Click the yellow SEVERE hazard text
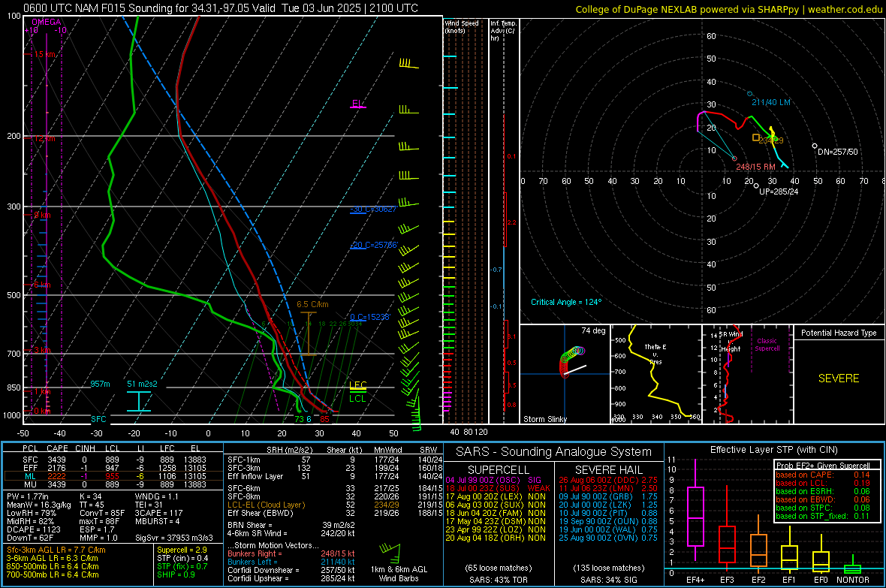Screen dimensions: 886x588 [x=839, y=378]
